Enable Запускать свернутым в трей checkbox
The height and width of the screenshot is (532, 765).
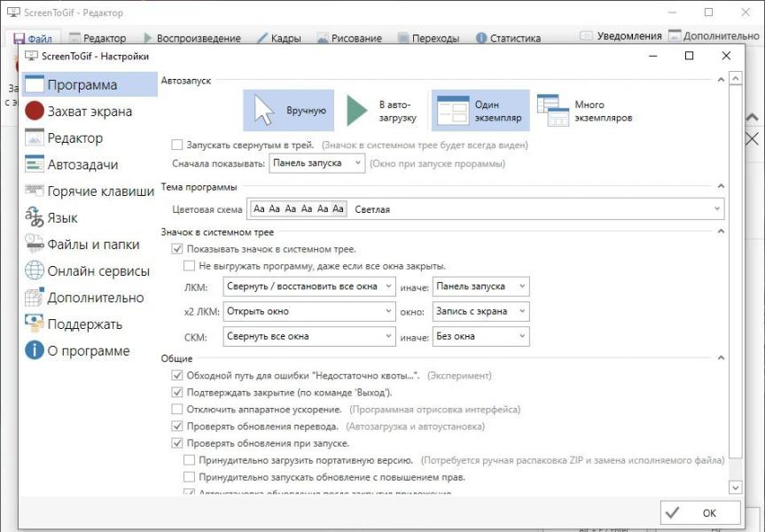pyautogui.click(x=176, y=145)
